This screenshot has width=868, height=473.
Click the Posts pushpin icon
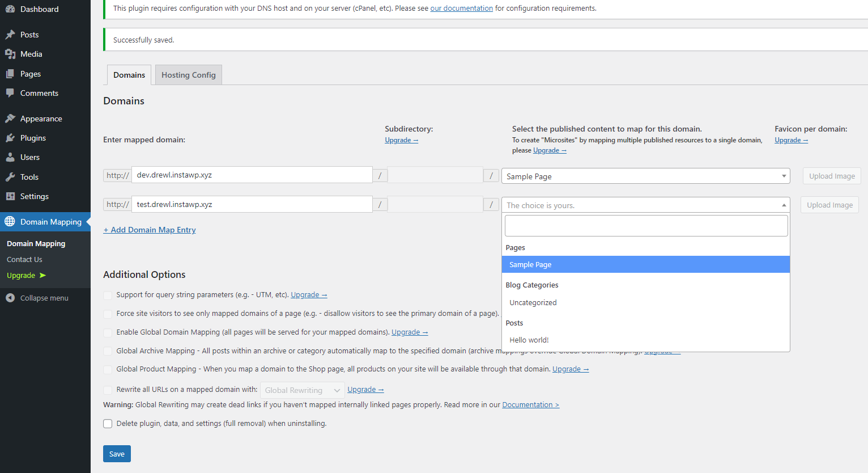pos(10,35)
